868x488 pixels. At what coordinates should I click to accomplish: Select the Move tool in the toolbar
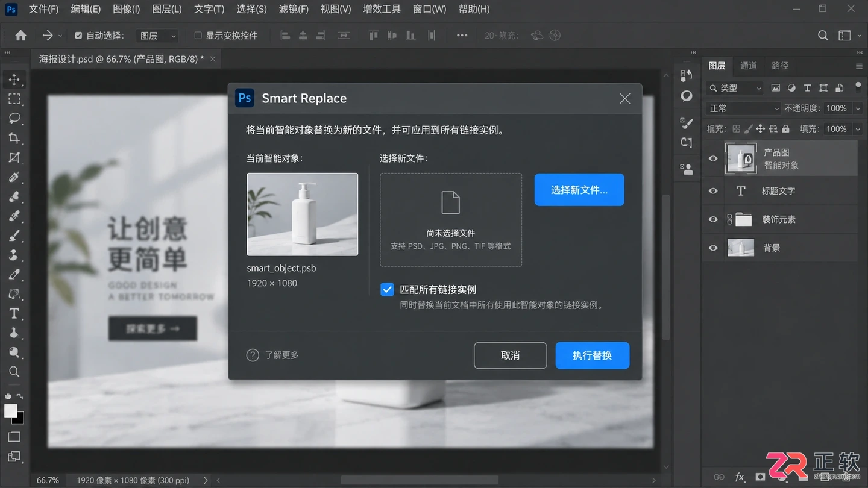(14, 80)
